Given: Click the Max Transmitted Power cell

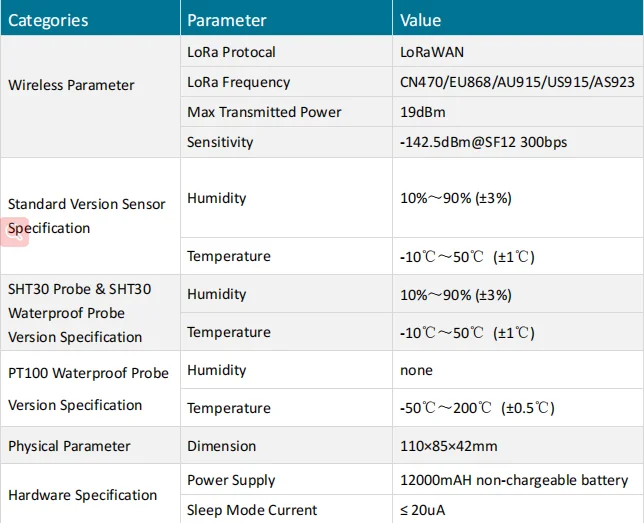Looking at the screenshot, I should coord(264,112).
